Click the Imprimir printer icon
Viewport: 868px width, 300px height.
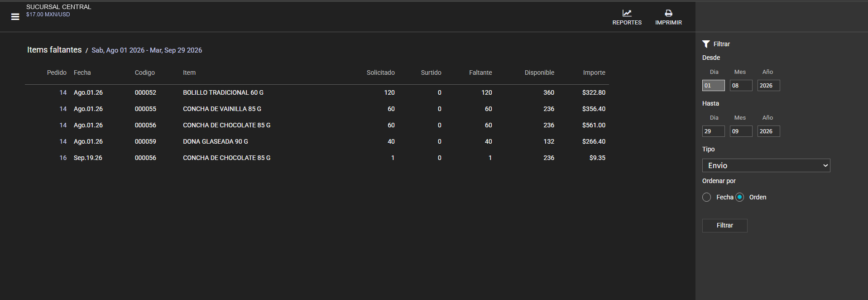click(668, 13)
